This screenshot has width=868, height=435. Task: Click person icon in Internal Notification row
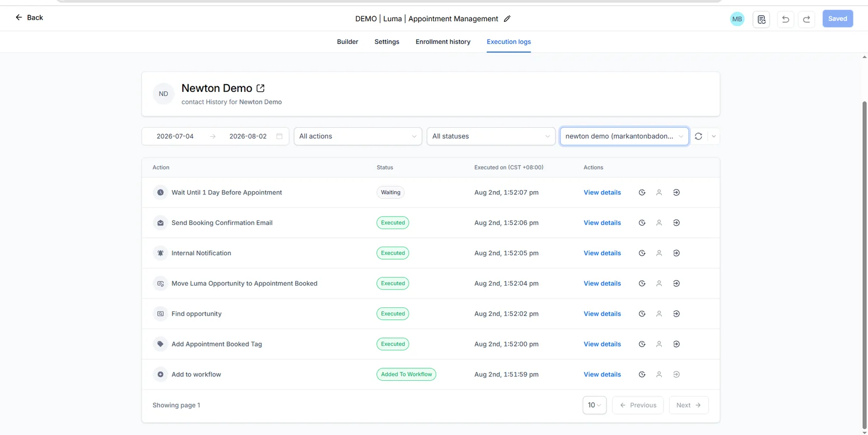[659, 254]
